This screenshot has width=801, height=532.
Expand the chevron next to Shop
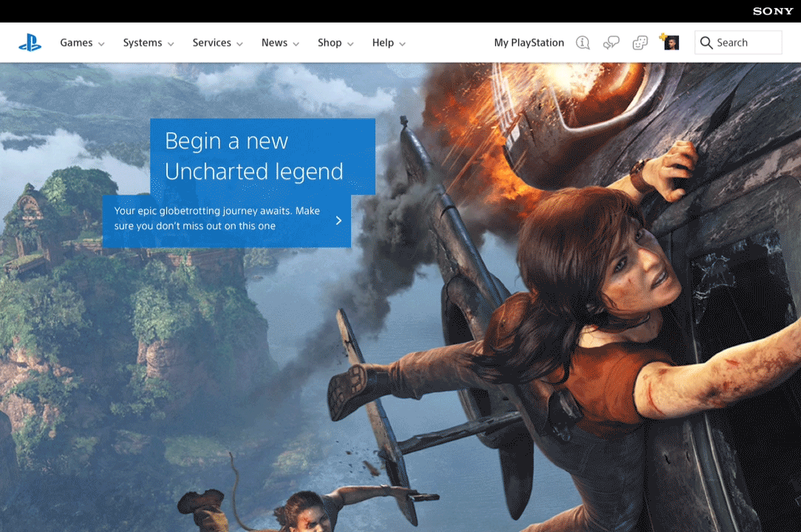(350, 44)
